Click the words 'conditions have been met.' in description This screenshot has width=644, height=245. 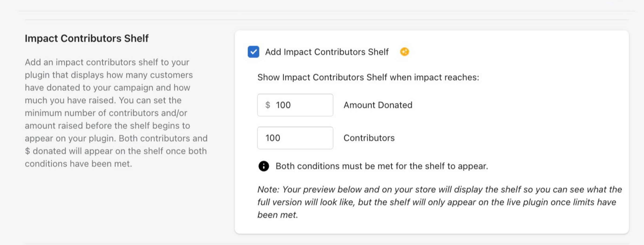pyautogui.click(x=78, y=164)
